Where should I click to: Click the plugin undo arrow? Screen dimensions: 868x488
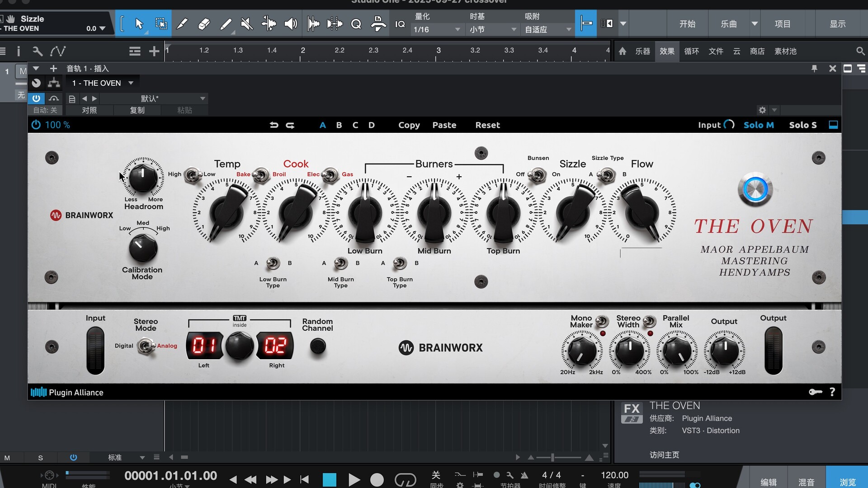274,125
